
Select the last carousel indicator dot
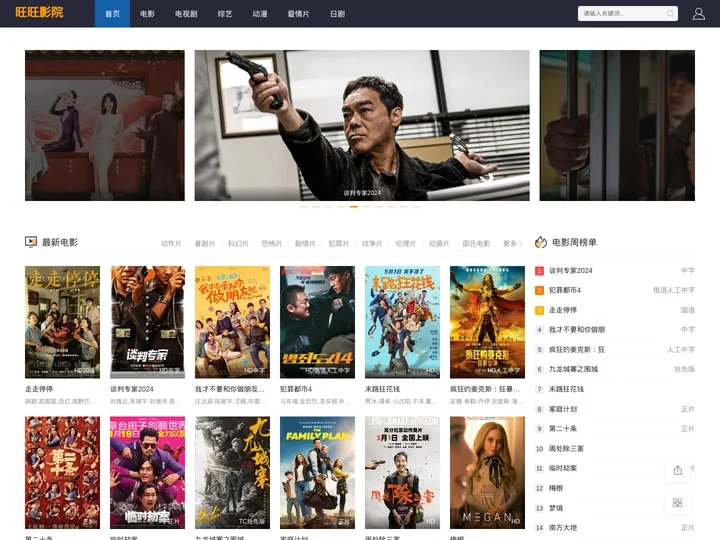[x=416, y=207]
